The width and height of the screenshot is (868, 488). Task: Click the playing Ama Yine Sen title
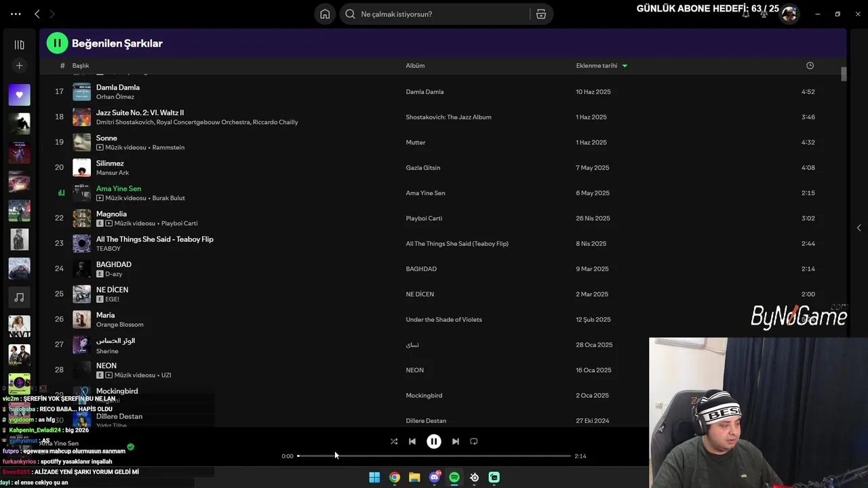click(119, 188)
